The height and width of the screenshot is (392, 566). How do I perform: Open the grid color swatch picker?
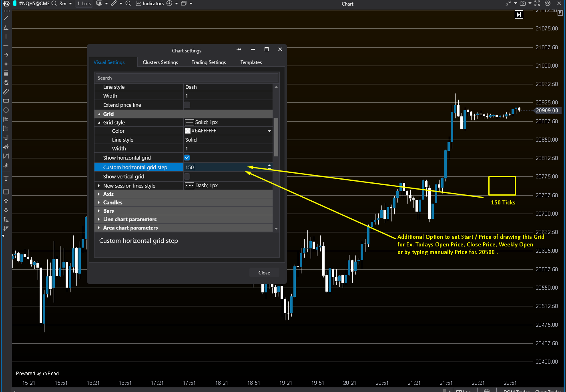[188, 131]
